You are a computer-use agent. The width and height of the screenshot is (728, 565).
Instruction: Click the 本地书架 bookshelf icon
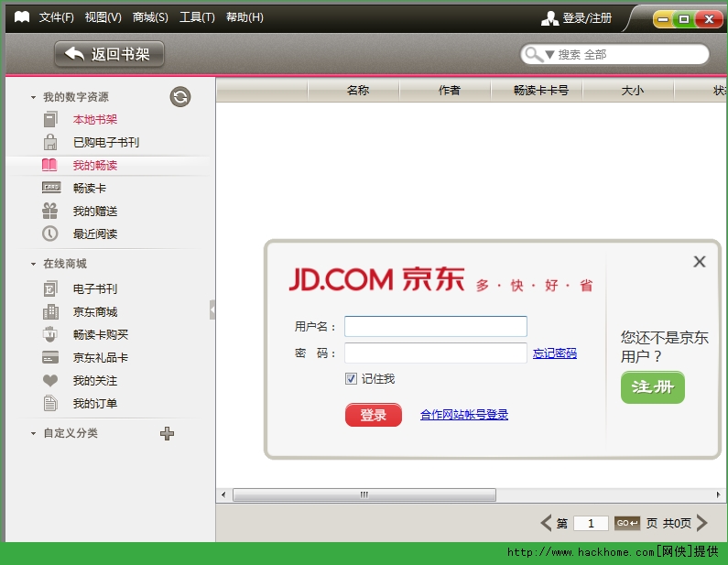tap(50, 119)
